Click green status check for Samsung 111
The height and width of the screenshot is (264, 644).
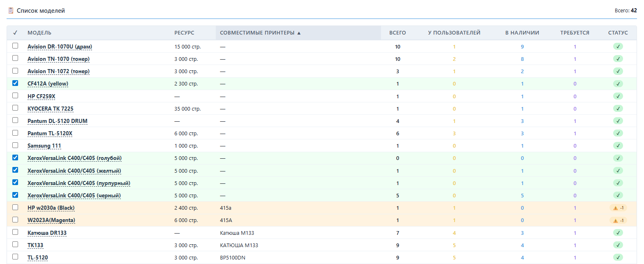tap(618, 146)
